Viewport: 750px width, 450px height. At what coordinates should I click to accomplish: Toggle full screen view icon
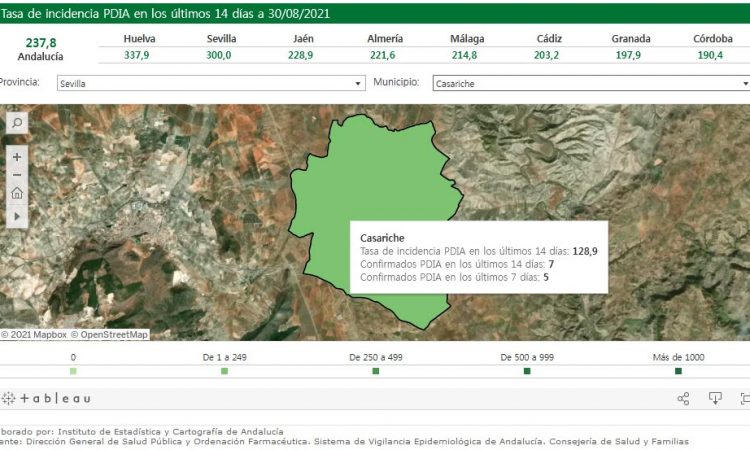coord(745,398)
